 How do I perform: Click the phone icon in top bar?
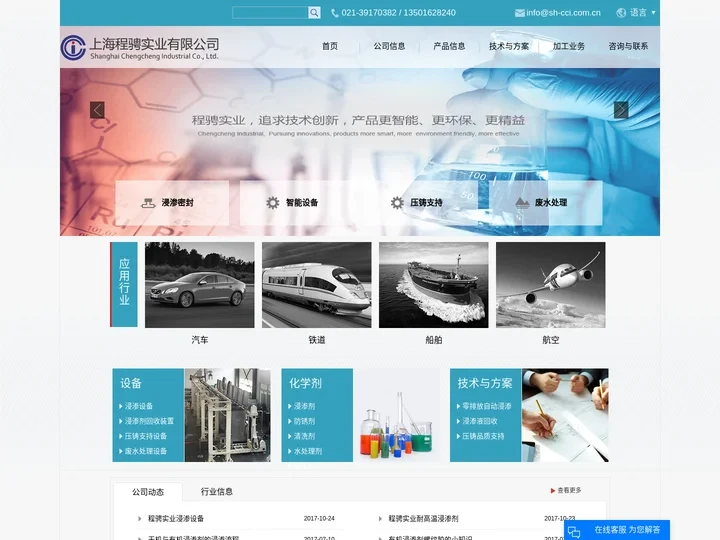(335, 13)
